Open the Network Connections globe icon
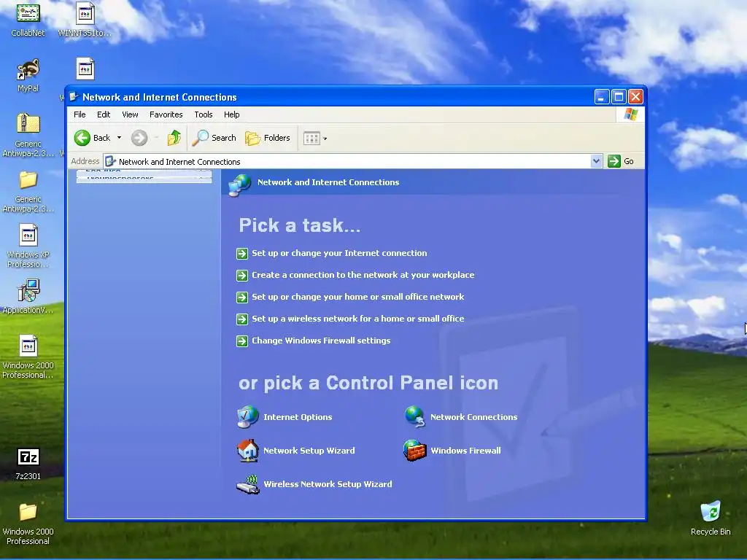Viewport: 747px width, 560px height. coord(414,416)
